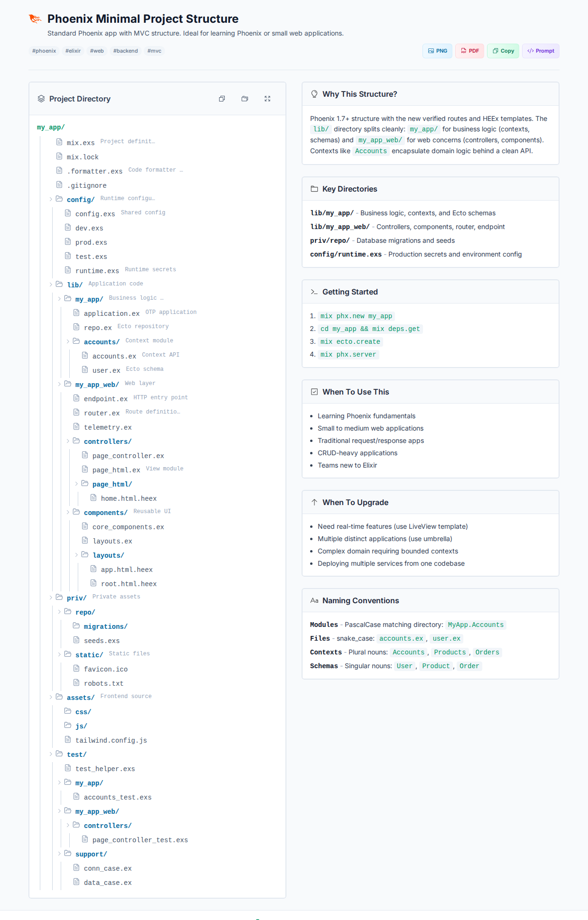Click the fullscreen expand icon in Project Directory
Screen dimensions: 588x920
267,99
